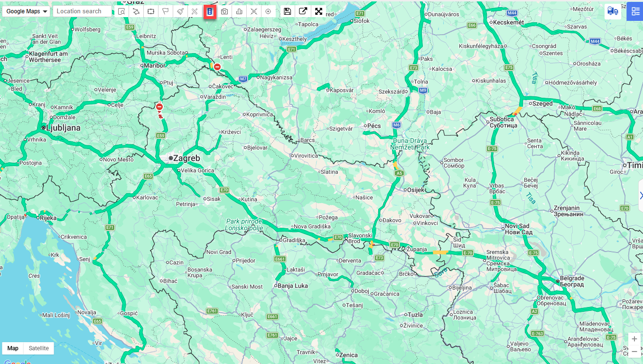
Task: Click the zoom in plus button
Action: (634, 339)
